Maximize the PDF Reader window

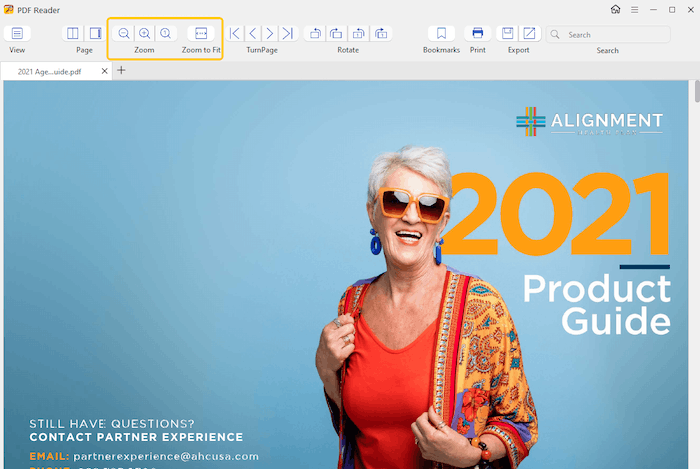point(672,9)
